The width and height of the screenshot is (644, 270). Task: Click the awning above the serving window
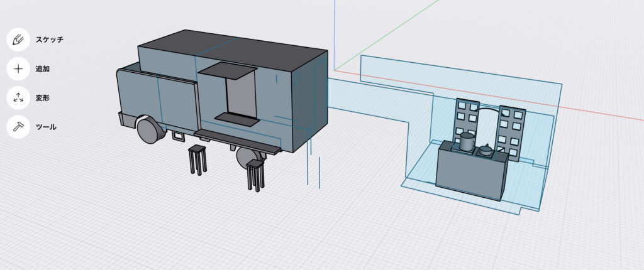pos(228,71)
